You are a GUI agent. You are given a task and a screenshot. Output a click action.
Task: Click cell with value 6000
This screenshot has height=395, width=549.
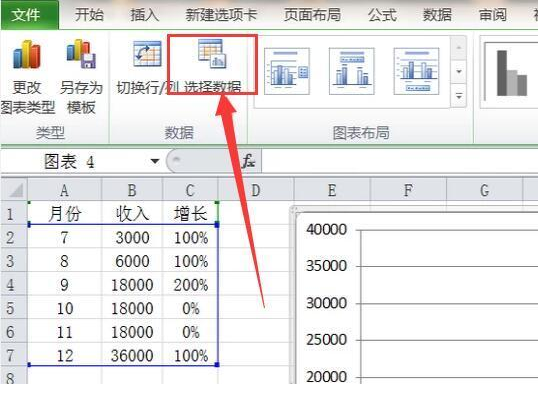pyautogui.click(x=132, y=260)
